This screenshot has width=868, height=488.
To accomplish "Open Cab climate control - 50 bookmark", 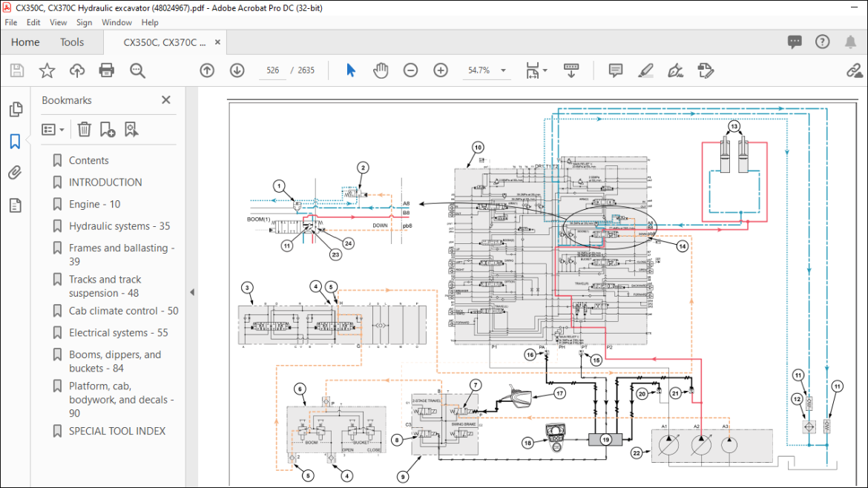I will 123,311.
